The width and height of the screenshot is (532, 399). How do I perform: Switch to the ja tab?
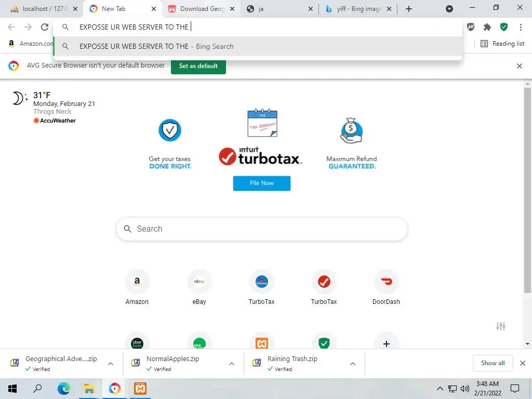[x=279, y=9]
